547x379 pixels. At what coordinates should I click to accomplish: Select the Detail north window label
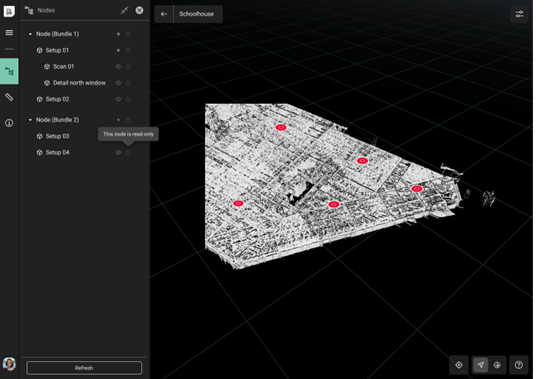[79, 83]
